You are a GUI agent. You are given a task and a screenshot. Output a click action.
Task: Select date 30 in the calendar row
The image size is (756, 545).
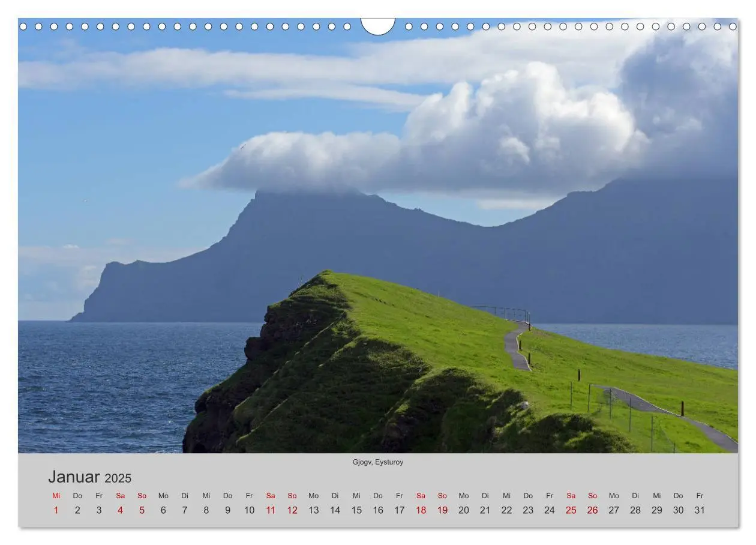tap(678, 510)
